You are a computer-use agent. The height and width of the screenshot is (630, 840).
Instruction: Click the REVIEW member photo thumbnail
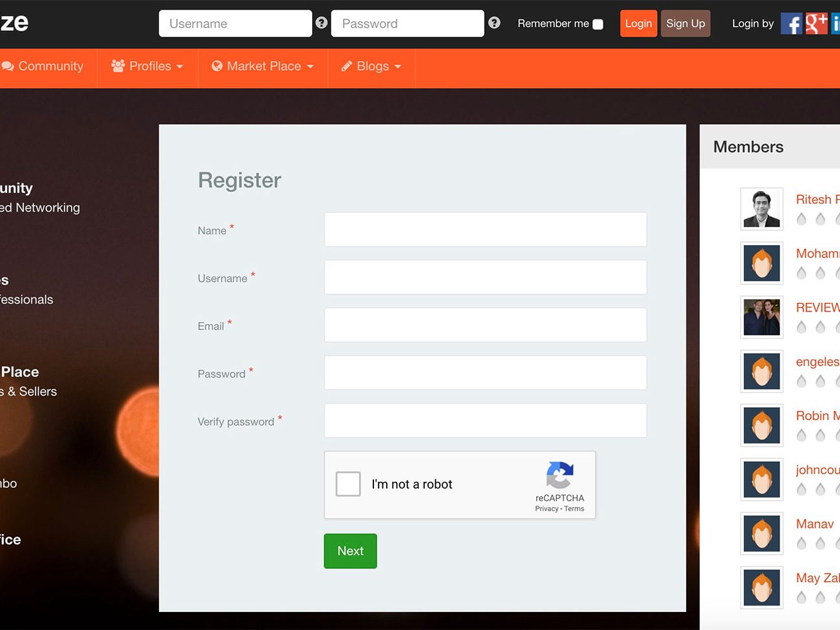[761, 317]
